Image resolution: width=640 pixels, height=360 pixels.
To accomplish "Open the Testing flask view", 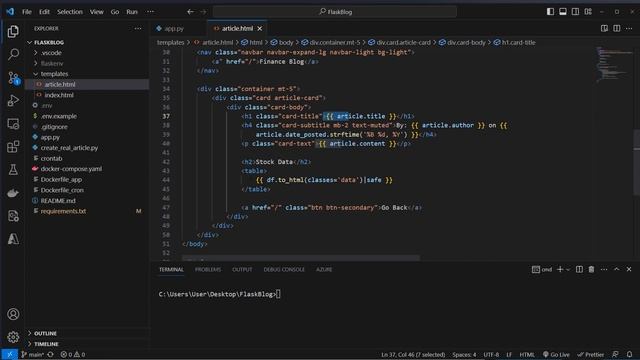I will pyautogui.click(x=13, y=170).
